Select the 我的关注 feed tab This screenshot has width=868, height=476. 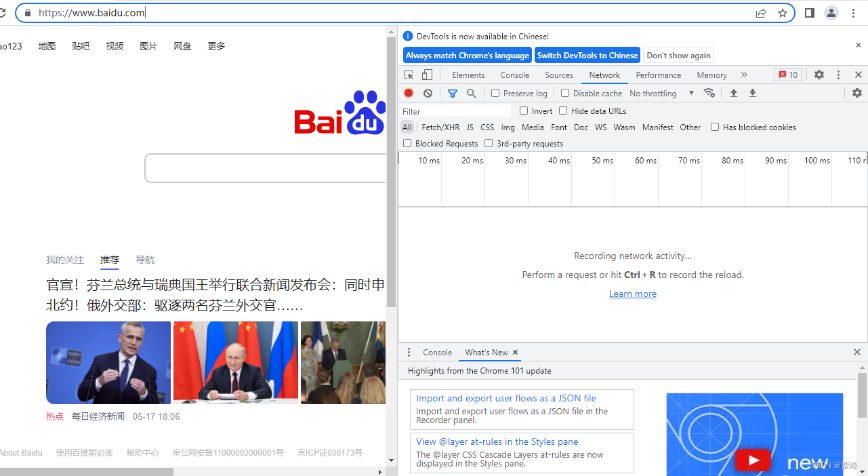65,260
